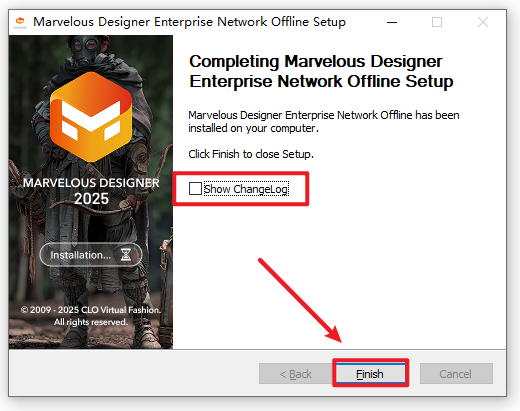Click the window title text in title bar

coord(189,22)
